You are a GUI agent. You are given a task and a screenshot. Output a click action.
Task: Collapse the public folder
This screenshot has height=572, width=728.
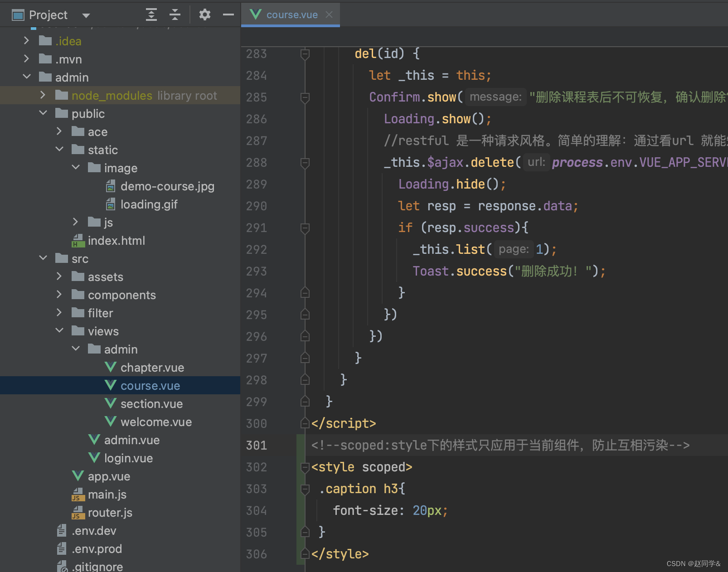pyautogui.click(x=43, y=113)
